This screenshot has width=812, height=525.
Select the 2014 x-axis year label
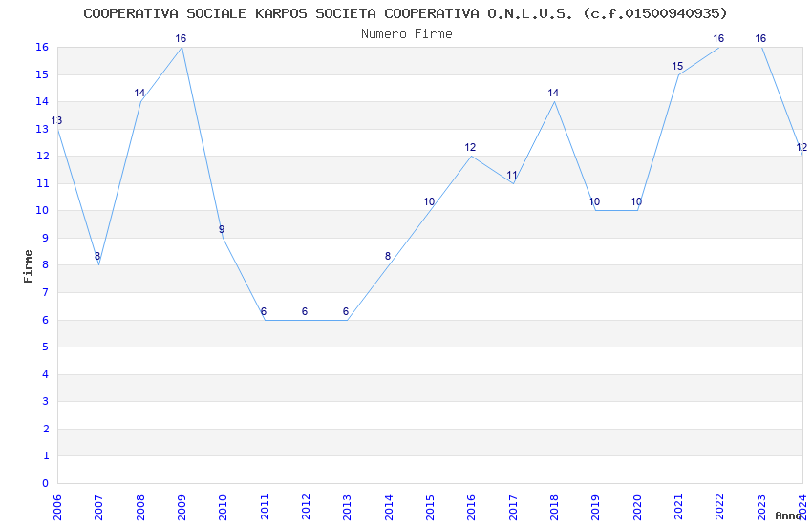(389, 508)
